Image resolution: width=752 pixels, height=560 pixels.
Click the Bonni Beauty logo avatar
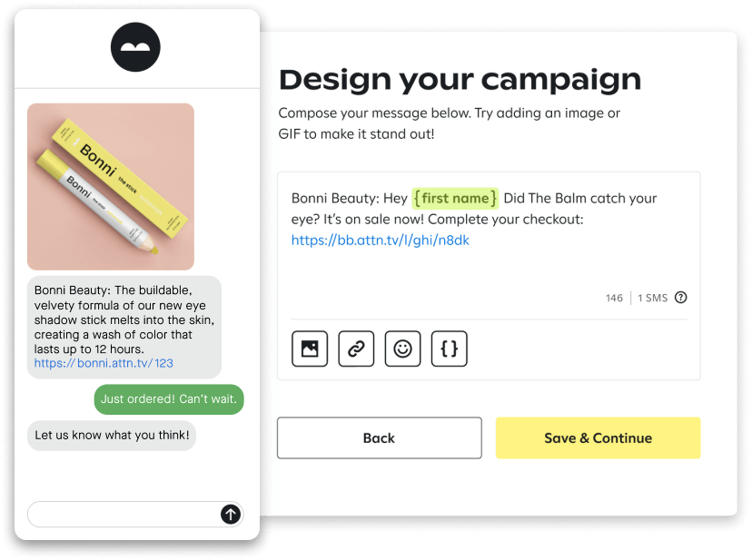(x=135, y=46)
